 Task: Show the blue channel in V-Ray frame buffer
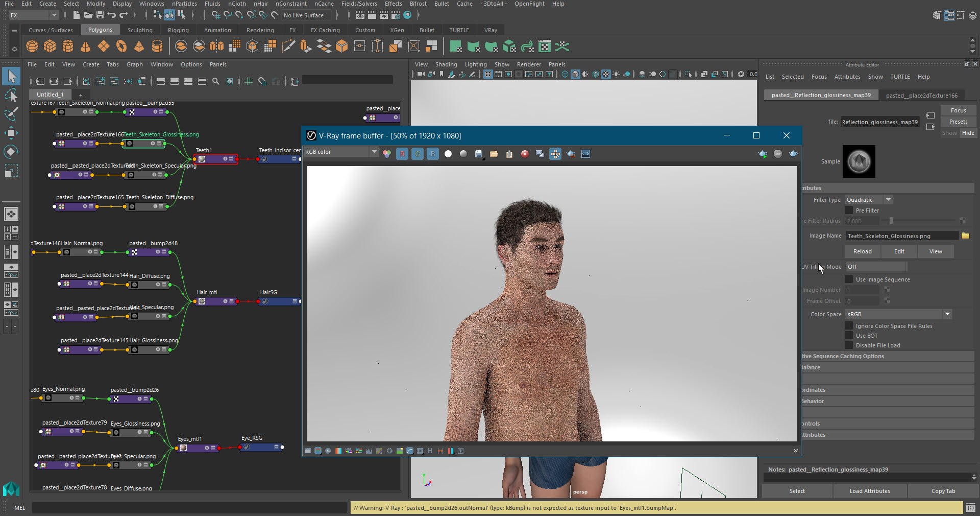(x=433, y=154)
